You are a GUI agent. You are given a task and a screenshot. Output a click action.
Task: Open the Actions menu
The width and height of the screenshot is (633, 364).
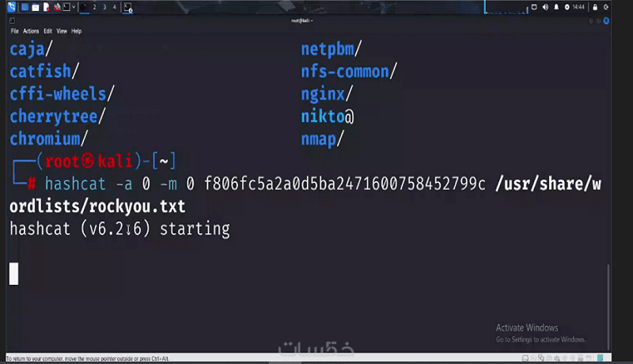(31, 31)
